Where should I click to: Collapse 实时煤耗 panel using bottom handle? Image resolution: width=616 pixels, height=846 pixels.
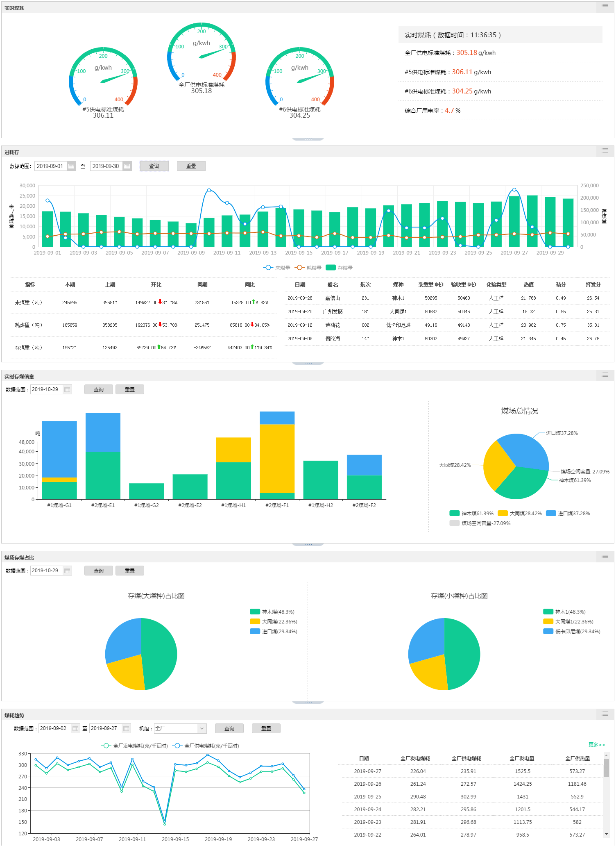[x=308, y=139]
